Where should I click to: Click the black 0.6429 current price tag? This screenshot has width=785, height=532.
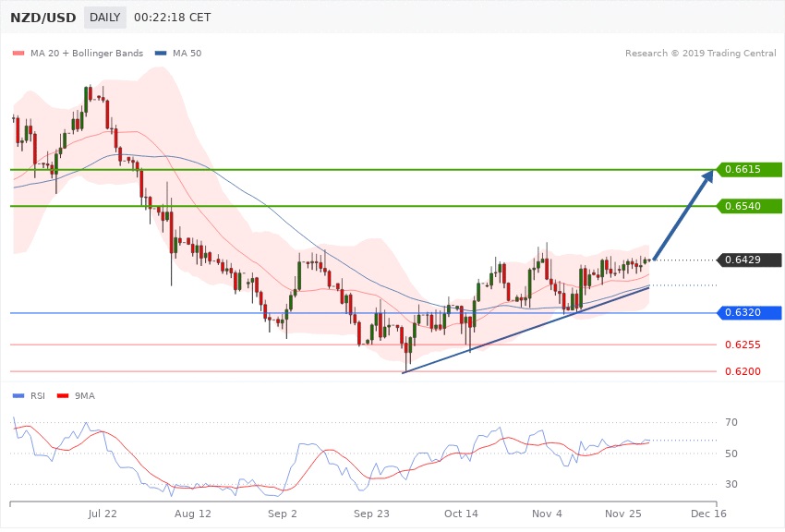point(750,260)
